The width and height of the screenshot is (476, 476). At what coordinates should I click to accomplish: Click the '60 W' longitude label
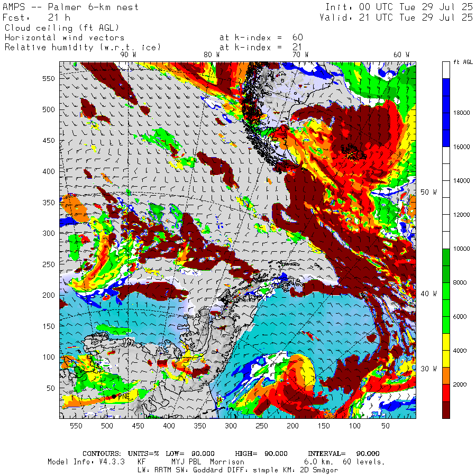tap(401, 54)
